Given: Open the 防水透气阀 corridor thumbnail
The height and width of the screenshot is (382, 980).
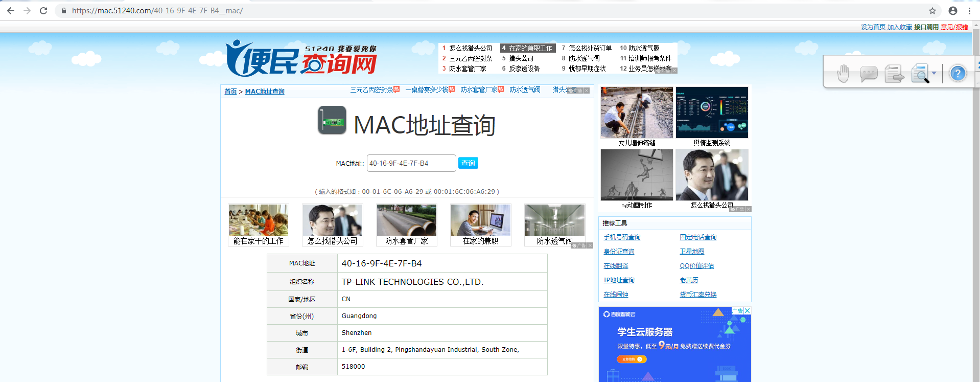Looking at the screenshot, I should (555, 225).
